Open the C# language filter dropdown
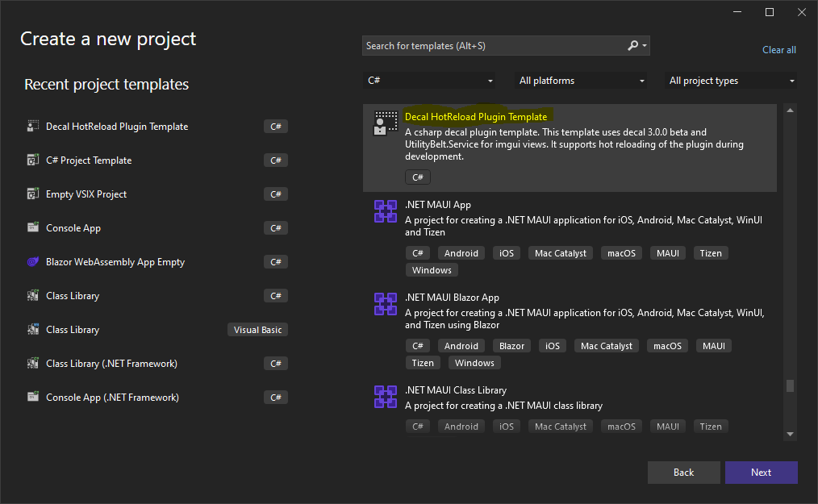This screenshot has width=818, height=504. 429,81
